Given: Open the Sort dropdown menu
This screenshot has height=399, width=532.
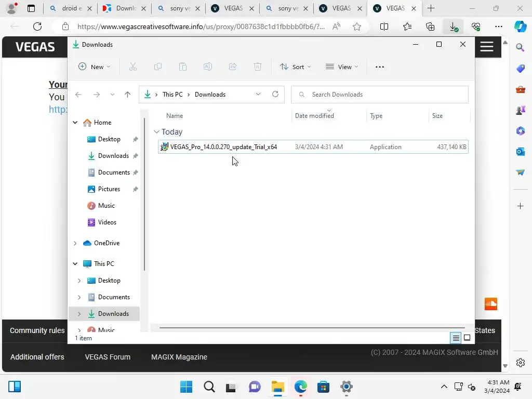Looking at the screenshot, I should [x=295, y=67].
